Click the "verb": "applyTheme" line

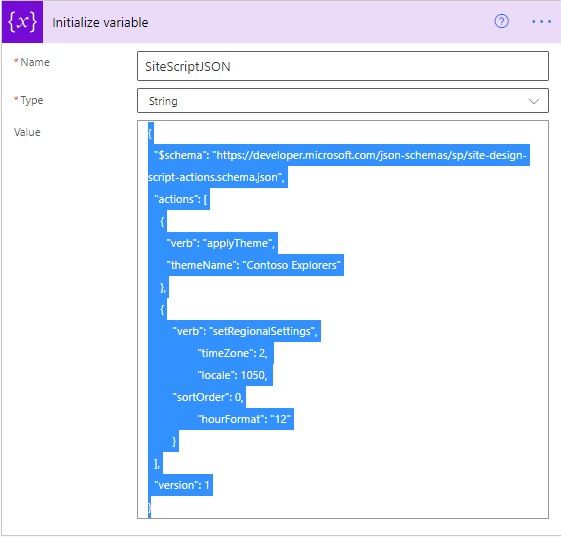click(221, 243)
